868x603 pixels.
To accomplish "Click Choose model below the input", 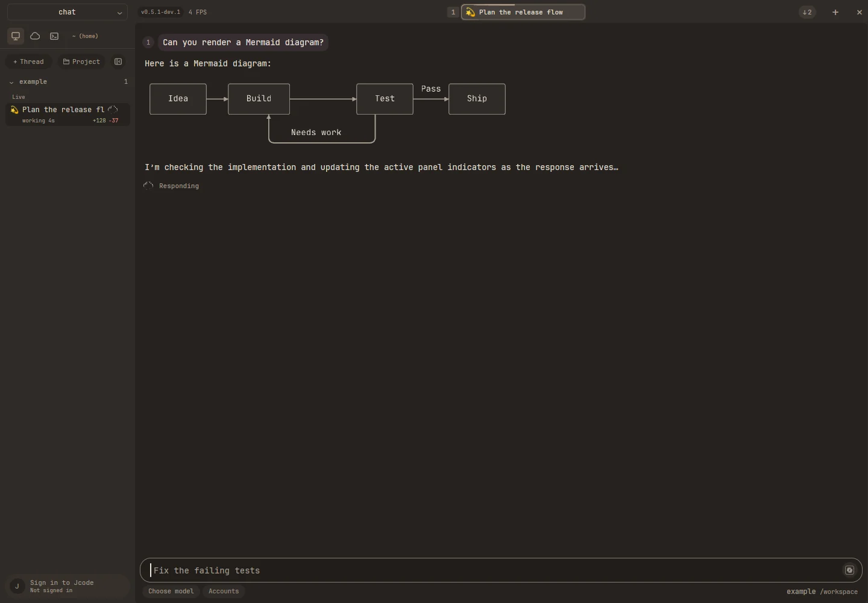I will point(171,591).
